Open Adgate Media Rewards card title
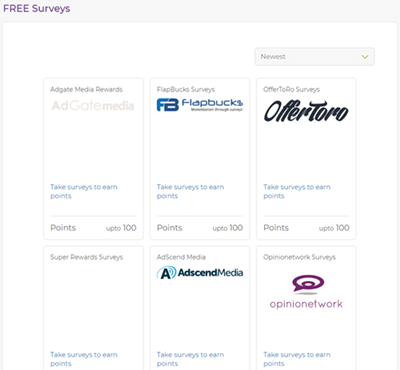The height and width of the screenshot is (370, 400). (x=86, y=89)
